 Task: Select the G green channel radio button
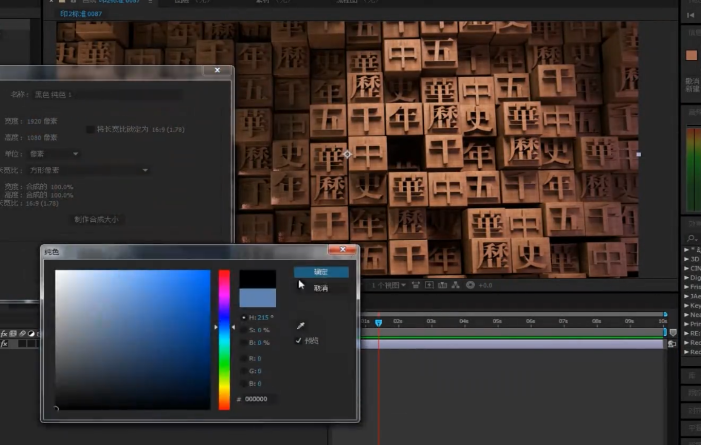243,371
